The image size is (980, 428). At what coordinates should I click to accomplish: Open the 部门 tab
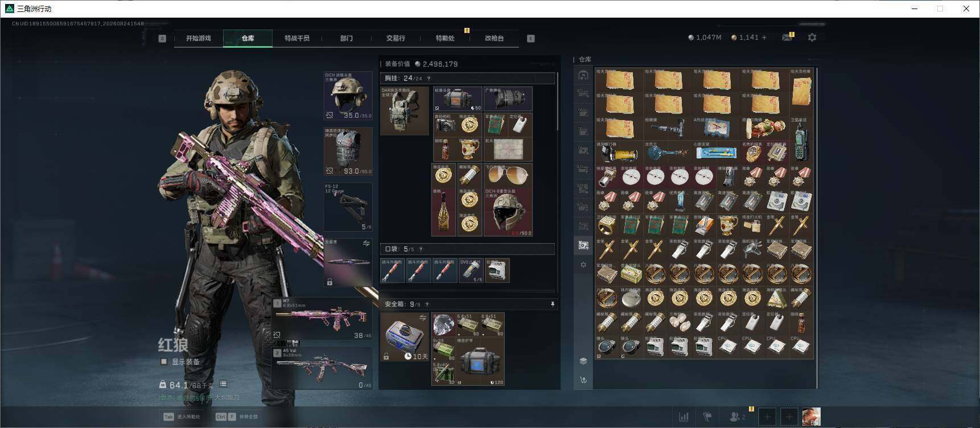pyautogui.click(x=347, y=38)
